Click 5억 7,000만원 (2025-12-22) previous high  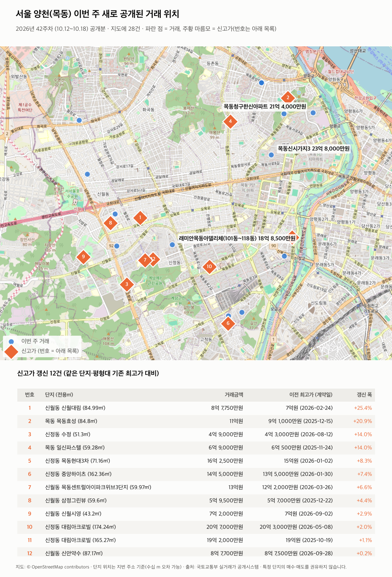(x=300, y=501)
